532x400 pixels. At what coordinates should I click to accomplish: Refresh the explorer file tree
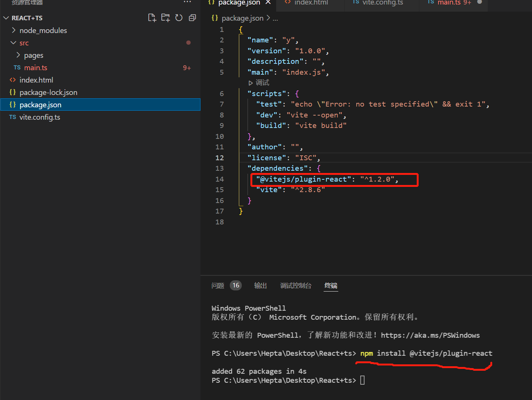click(x=179, y=18)
